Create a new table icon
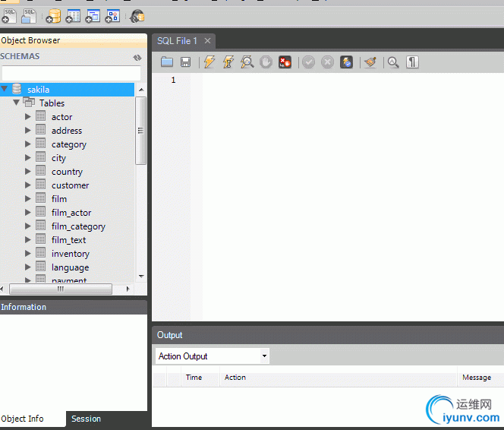This screenshot has height=430, width=504. click(73, 16)
